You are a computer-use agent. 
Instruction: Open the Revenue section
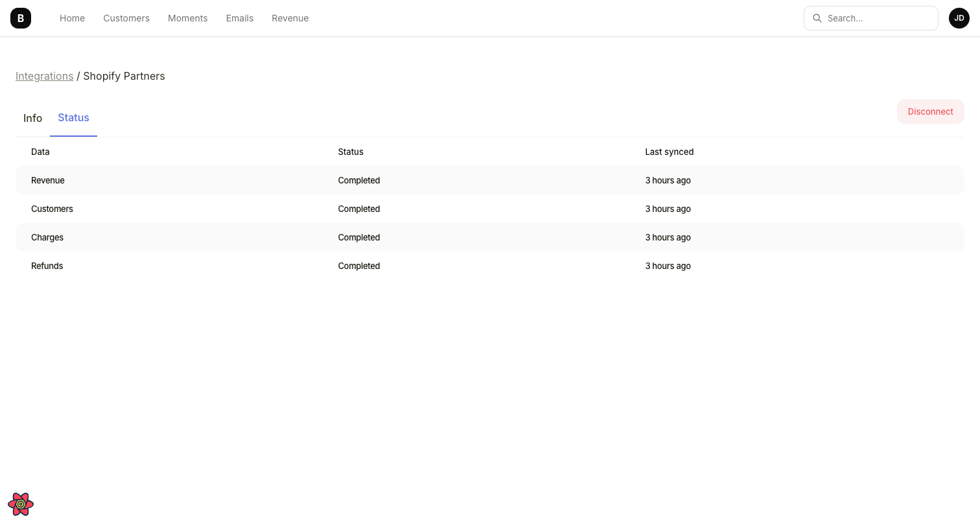290,18
